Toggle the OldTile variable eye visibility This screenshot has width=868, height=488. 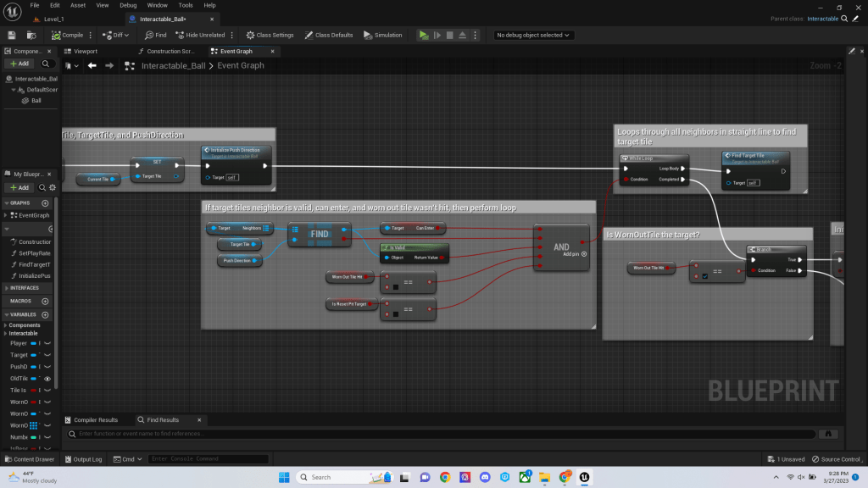pyautogui.click(x=47, y=379)
